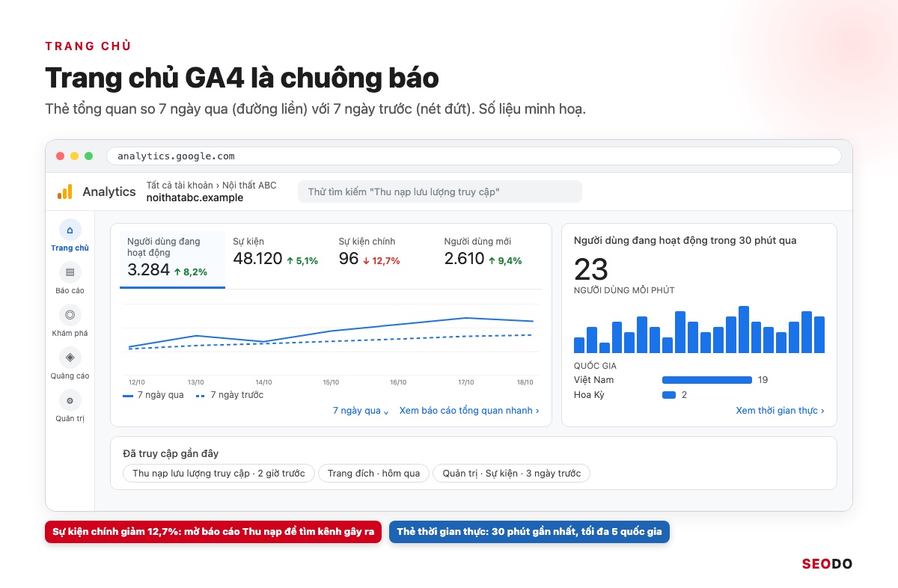Open the Báo cáo reports icon
The image size is (898, 588).
pyautogui.click(x=70, y=272)
